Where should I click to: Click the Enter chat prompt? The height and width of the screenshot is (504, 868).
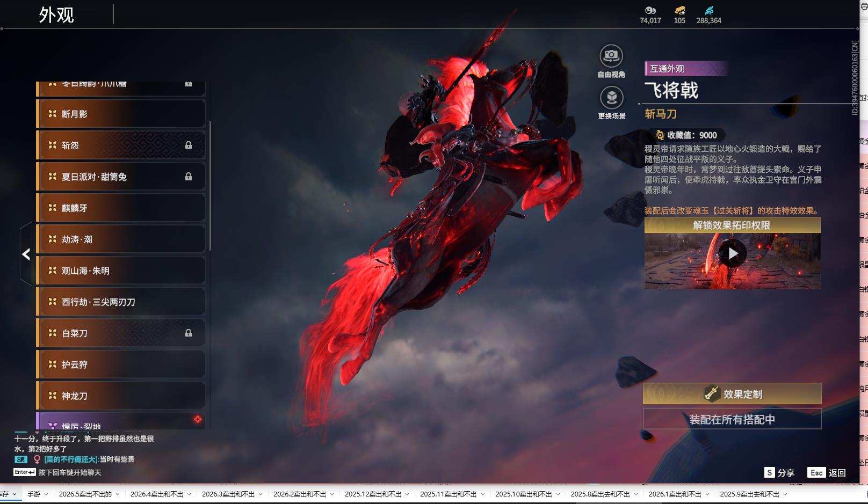click(x=57, y=472)
